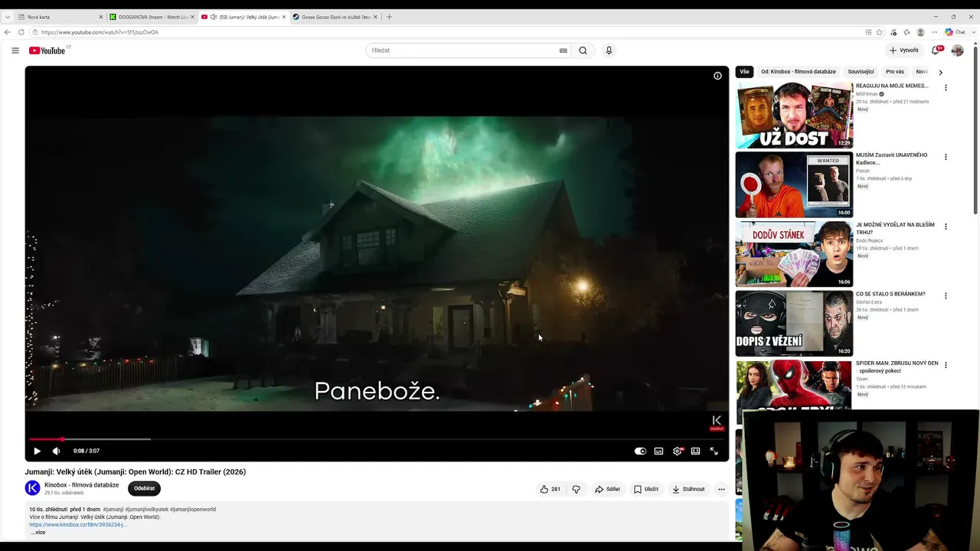The image size is (980, 551).
Task: Open the Dopis z vězení video thumbnail
Action: click(x=794, y=323)
